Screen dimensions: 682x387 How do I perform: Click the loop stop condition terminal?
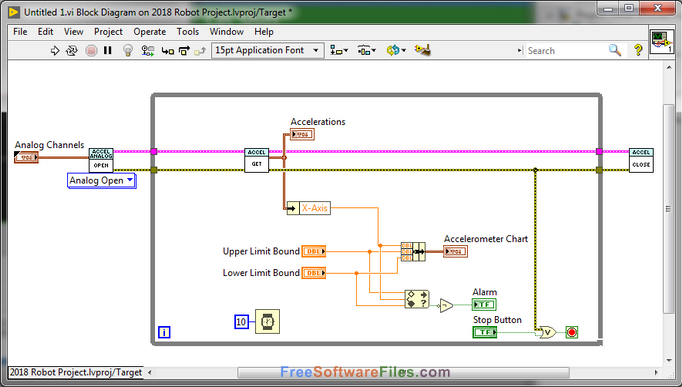click(x=572, y=333)
